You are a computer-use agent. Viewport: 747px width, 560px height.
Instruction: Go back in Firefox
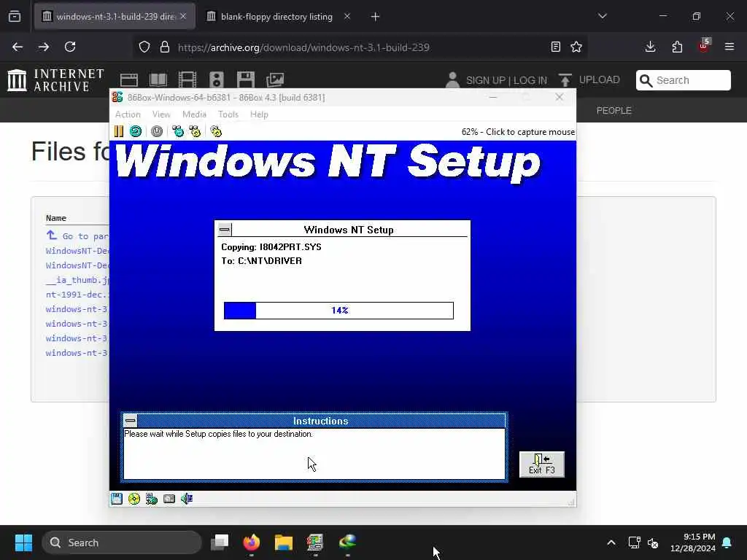point(18,47)
